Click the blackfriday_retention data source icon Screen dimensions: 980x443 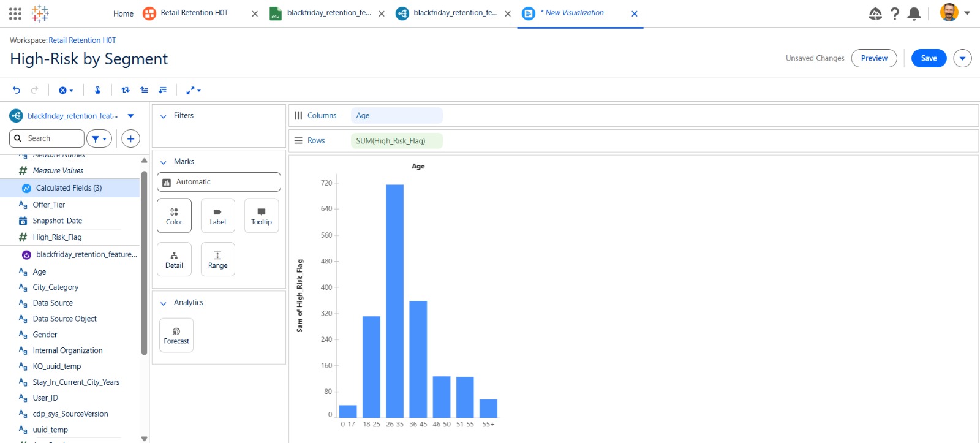tap(17, 115)
